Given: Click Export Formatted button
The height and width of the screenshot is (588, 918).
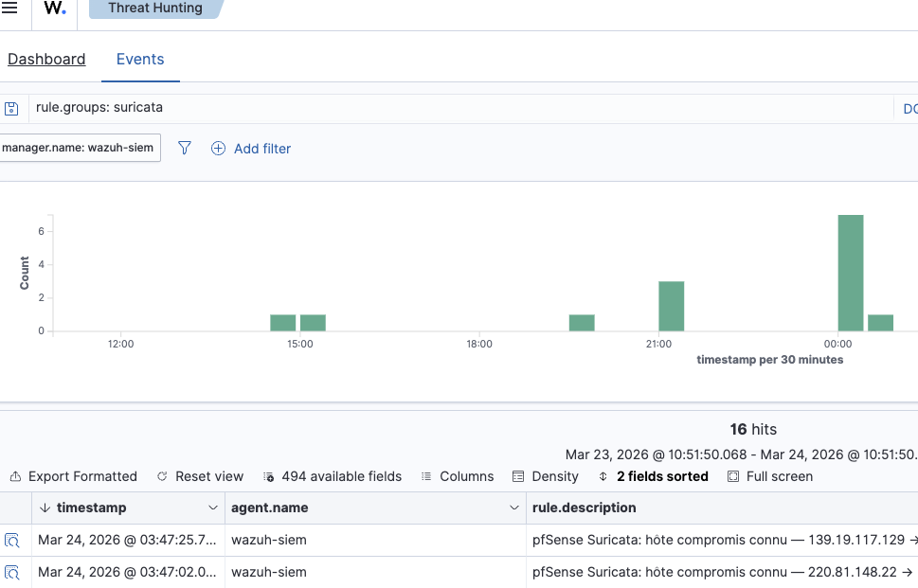Looking at the screenshot, I should (74, 477).
